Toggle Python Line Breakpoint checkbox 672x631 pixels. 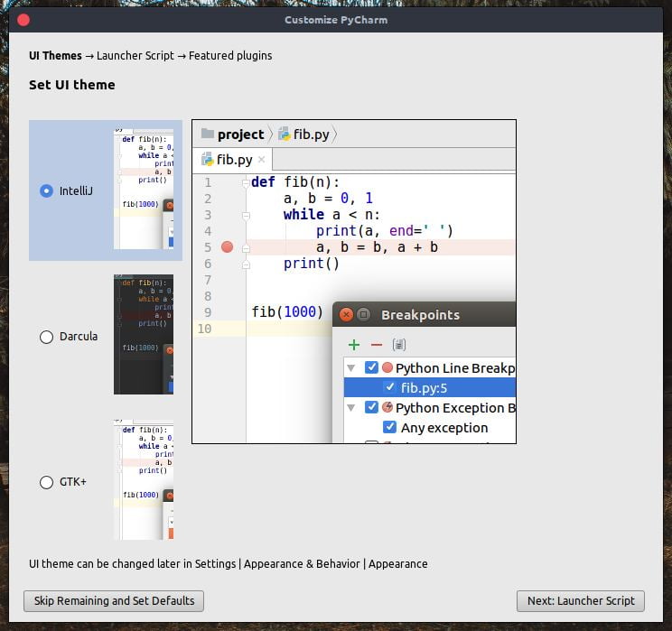[371, 367]
